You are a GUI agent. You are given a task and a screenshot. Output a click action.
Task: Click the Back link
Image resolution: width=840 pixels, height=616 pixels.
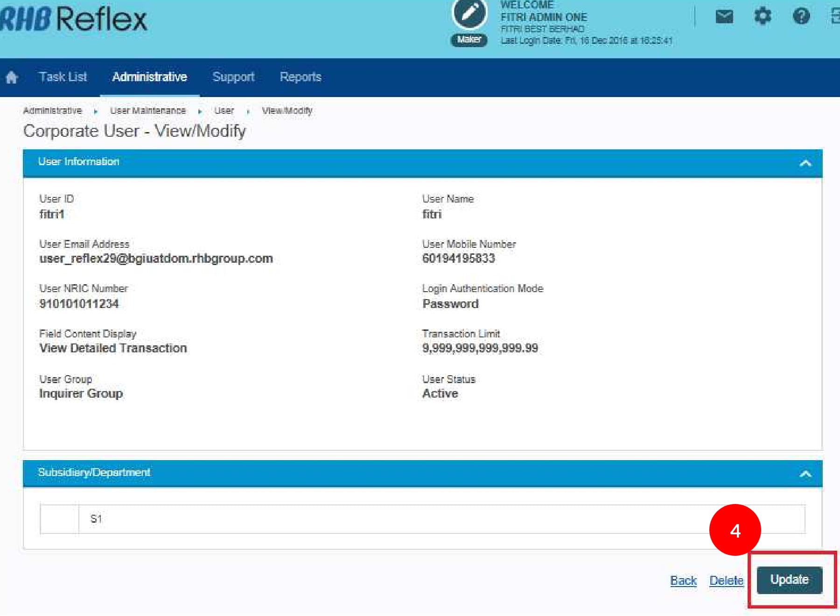pyautogui.click(x=683, y=581)
